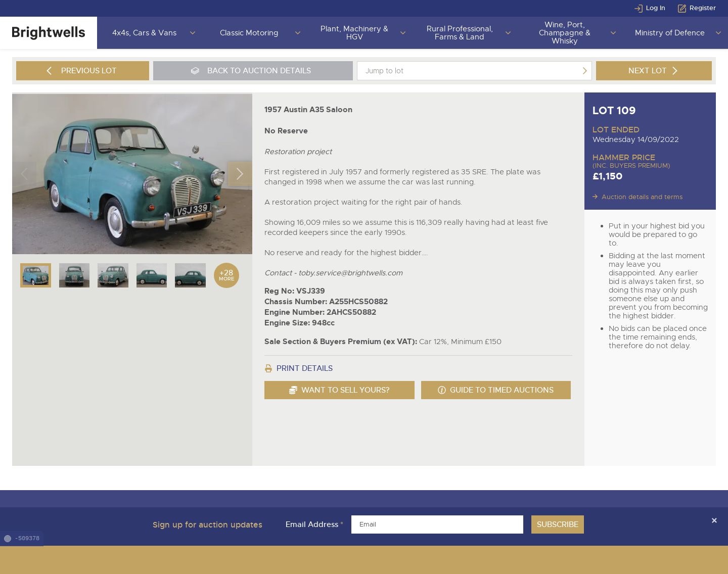Select the third car thumbnail
The height and width of the screenshot is (574, 728).
(x=113, y=275)
